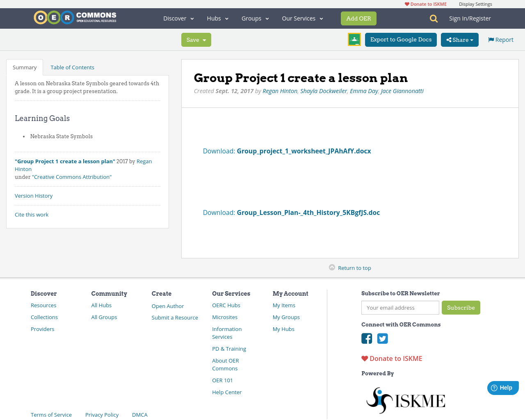Click the Return to top link text

point(354,268)
